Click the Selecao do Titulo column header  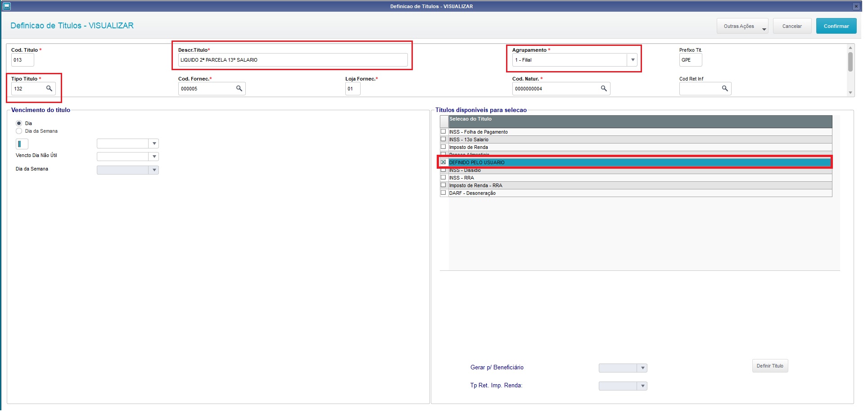click(640, 121)
